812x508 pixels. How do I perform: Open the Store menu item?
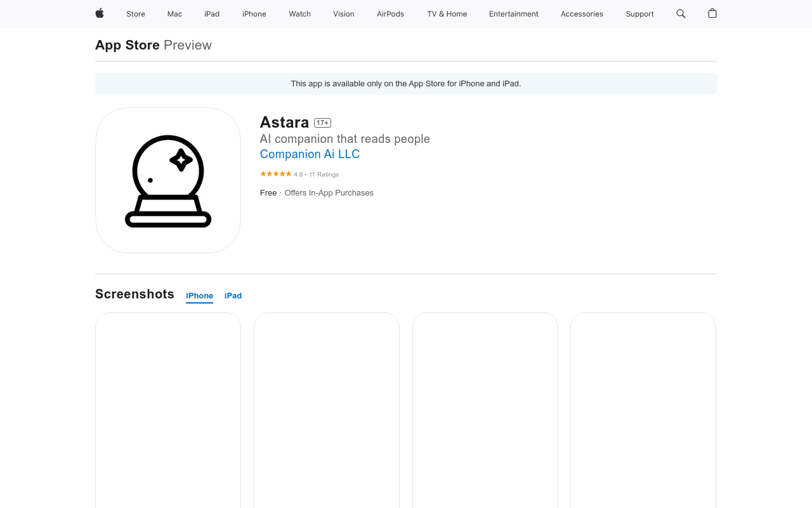pos(136,14)
